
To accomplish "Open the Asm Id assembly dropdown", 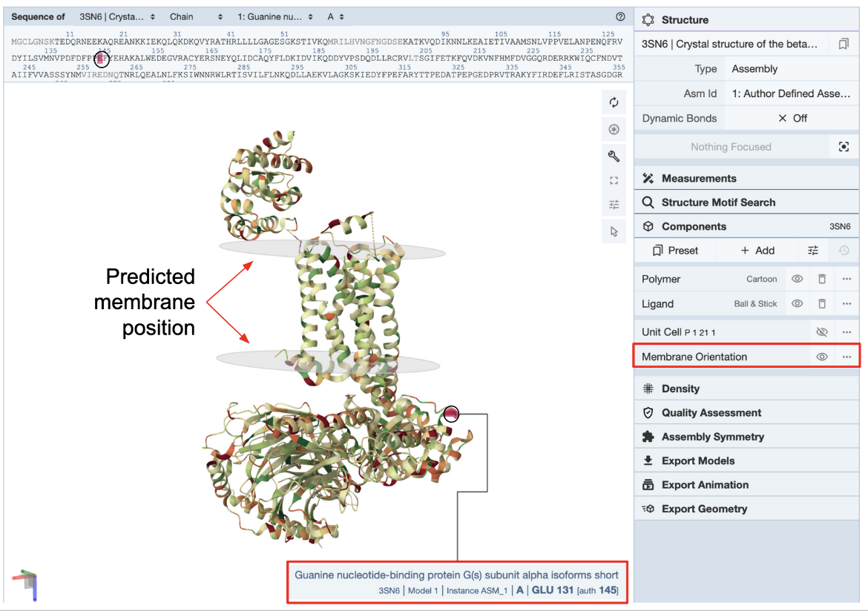I will pyautogui.click(x=791, y=93).
